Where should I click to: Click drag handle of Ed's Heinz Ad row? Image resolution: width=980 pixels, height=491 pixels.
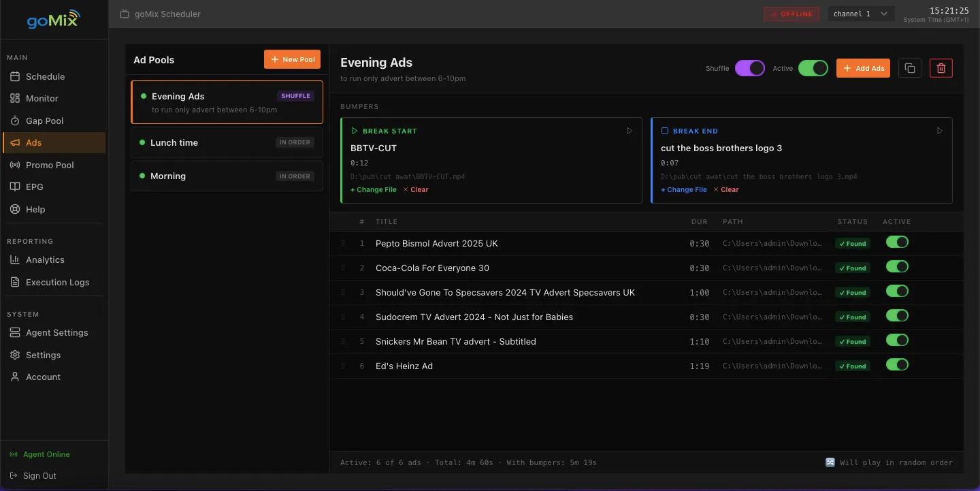point(343,366)
